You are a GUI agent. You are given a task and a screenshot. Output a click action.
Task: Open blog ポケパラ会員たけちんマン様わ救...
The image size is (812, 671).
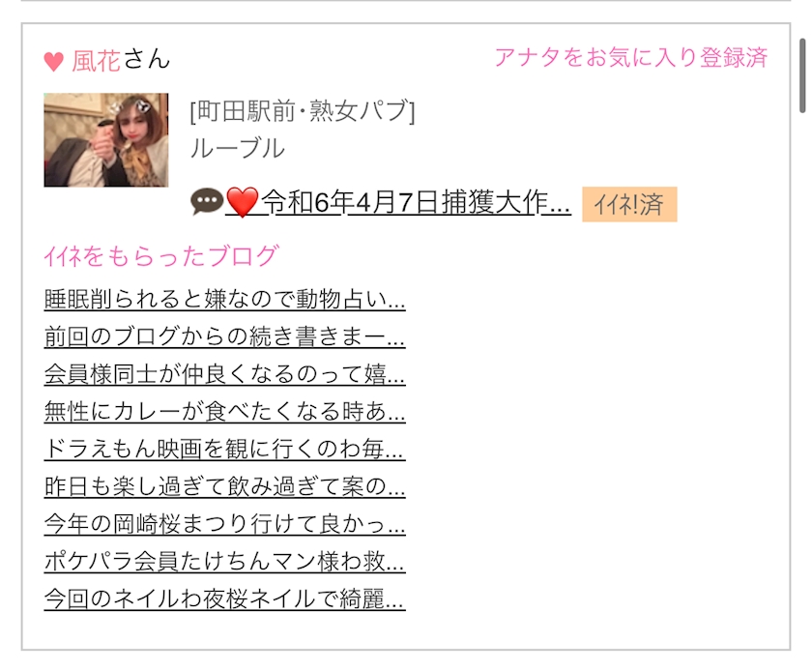pyautogui.click(x=224, y=561)
